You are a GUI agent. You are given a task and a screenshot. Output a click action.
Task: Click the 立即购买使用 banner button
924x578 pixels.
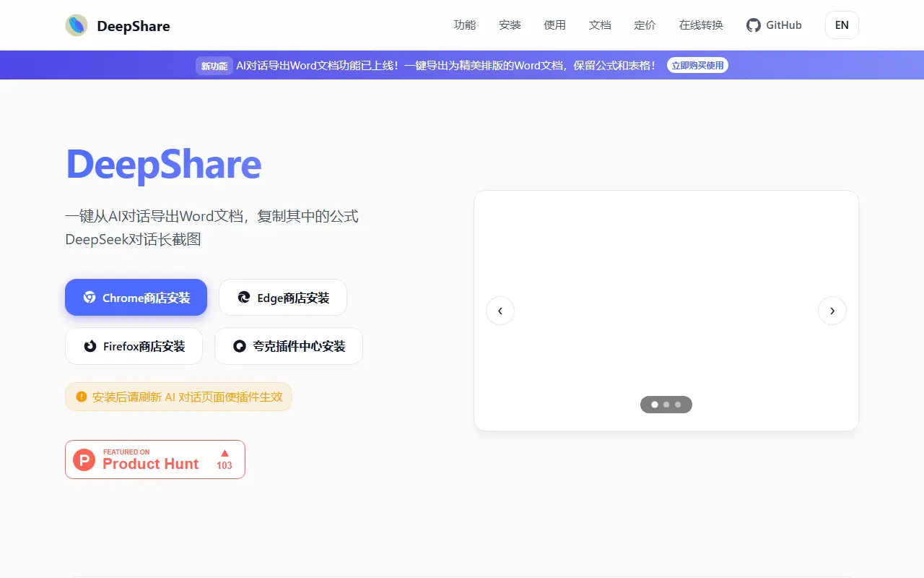[697, 65]
